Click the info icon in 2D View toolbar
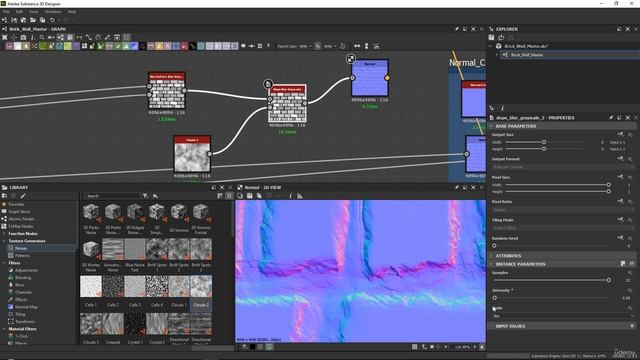This screenshot has width=640, height=360. (x=290, y=196)
